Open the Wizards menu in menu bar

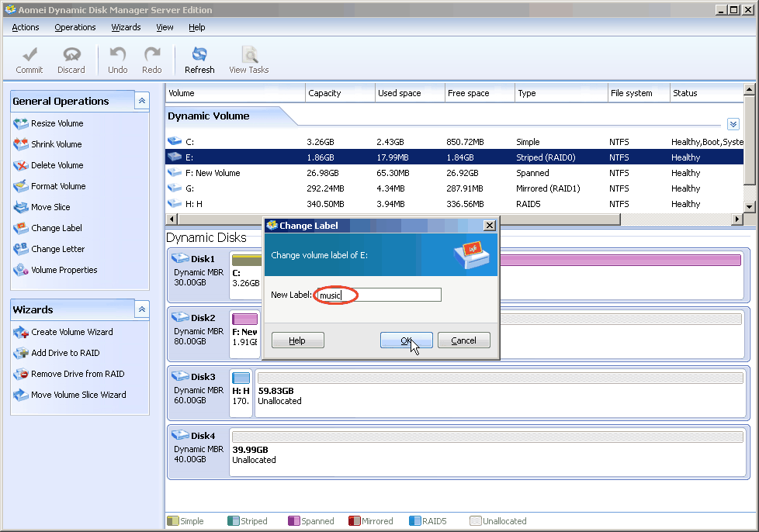click(x=126, y=27)
